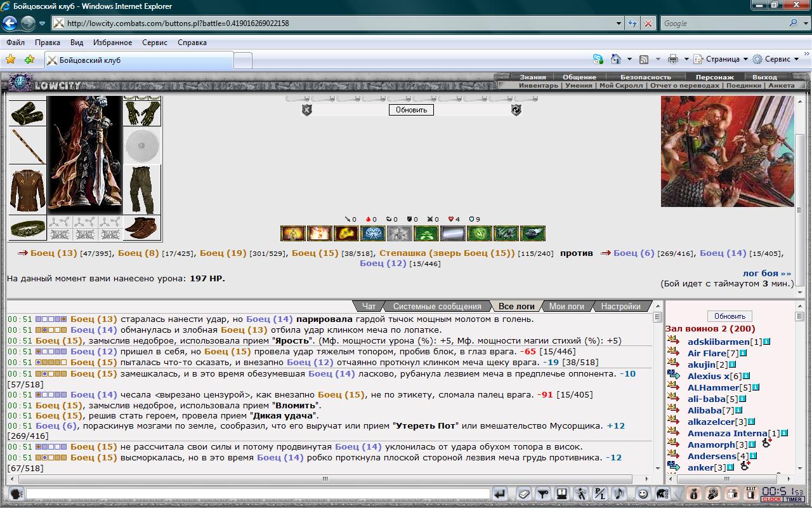This screenshot has width=812, height=508.
Task: Click the blue tree skill icon
Action: coord(372,234)
